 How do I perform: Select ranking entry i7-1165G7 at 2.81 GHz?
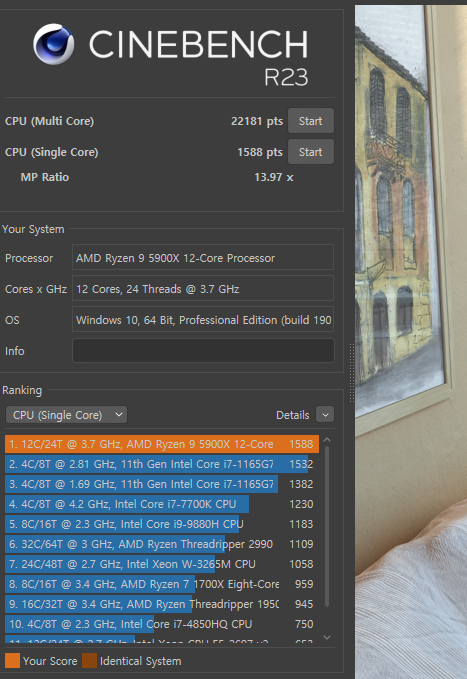(162, 464)
